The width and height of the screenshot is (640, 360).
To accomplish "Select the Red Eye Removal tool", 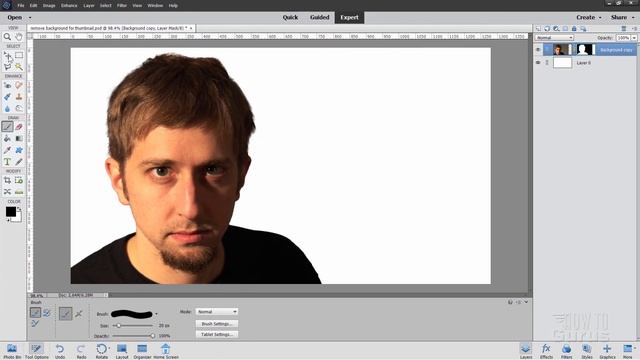I will pyautogui.click(x=7, y=85).
